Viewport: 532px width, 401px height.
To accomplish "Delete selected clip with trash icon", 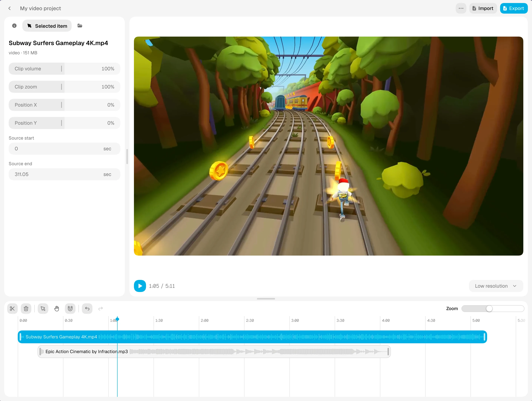I will pyautogui.click(x=26, y=309).
